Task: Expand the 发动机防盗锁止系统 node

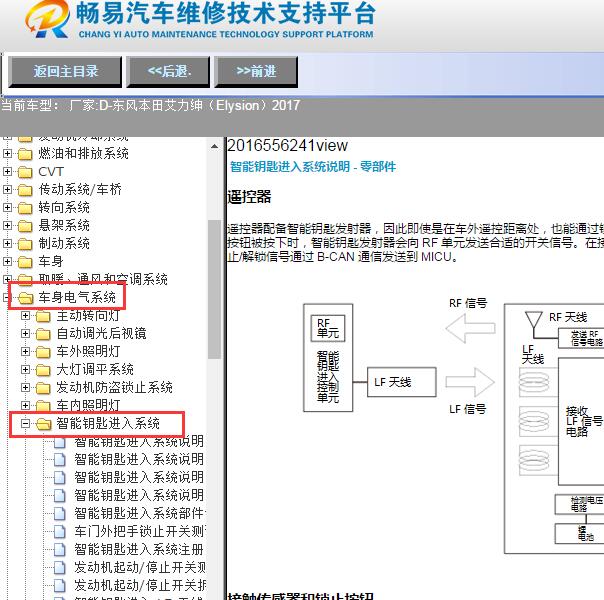Action: tap(25, 387)
